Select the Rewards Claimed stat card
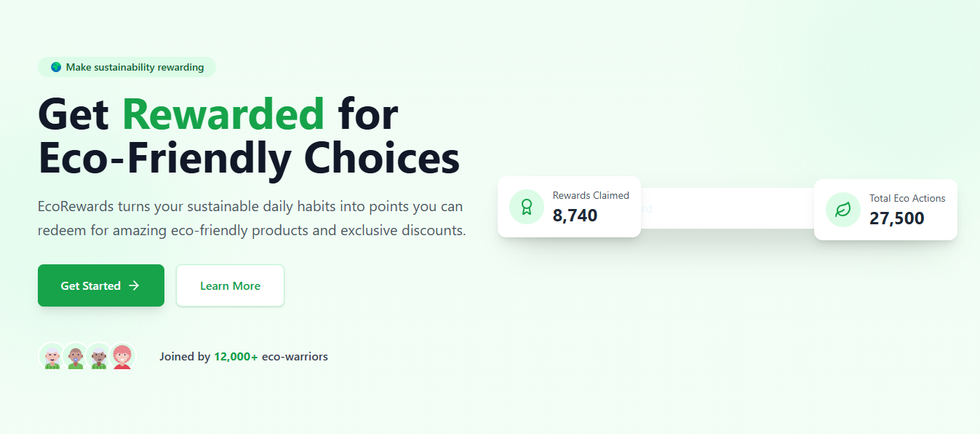The image size is (980, 434). (x=569, y=207)
